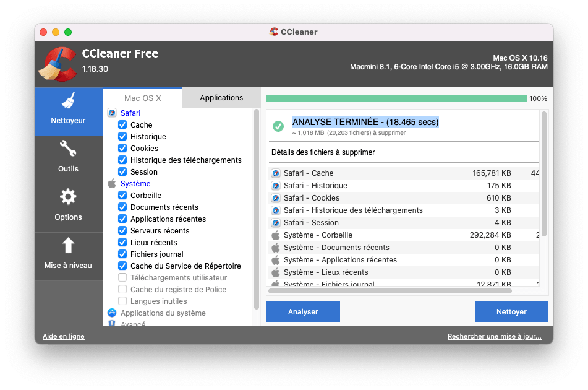
Task: Uncheck the Safari Cache checkbox
Action: [122, 124]
